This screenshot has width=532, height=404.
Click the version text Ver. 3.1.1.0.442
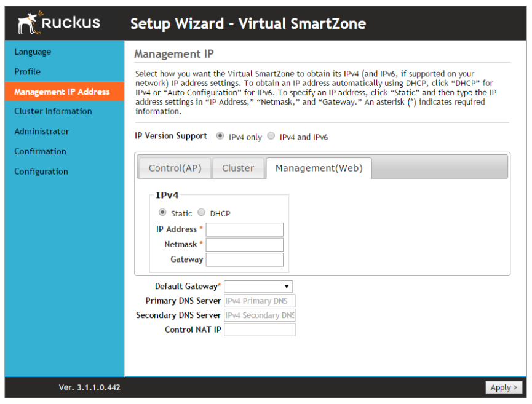click(x=90, y=387)
